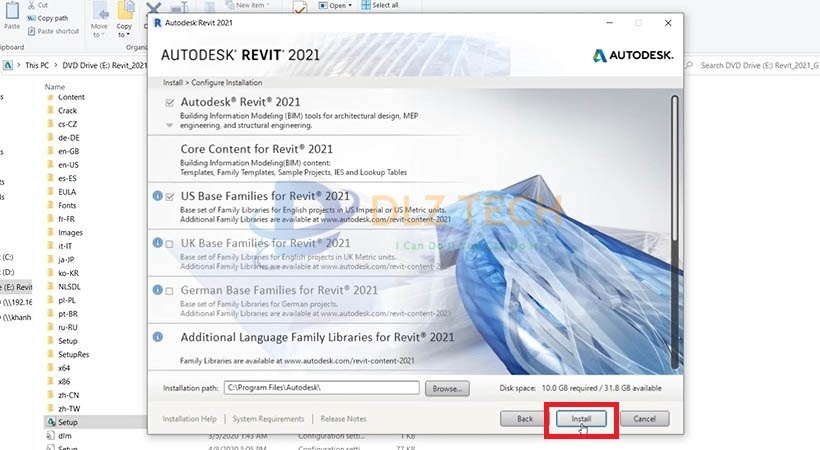Browse for an installation path
820x450 pixels.
click(447, 388)
